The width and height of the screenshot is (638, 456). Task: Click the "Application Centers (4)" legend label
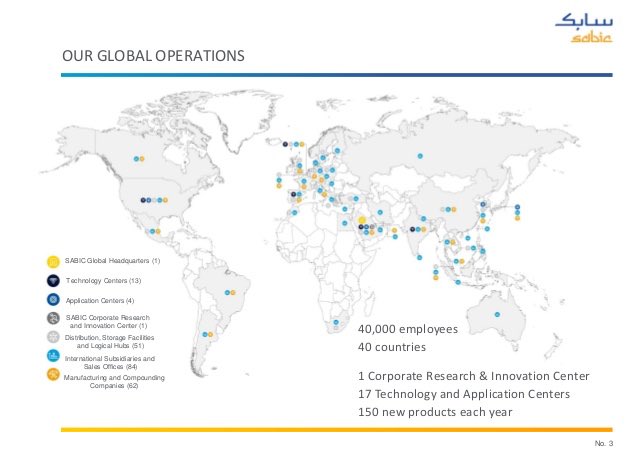coord(100,301)
